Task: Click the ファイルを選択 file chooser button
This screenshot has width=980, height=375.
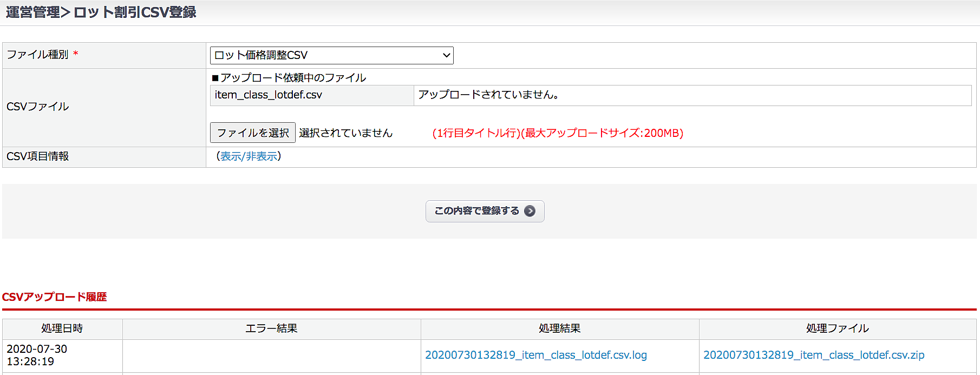Action: [x=252, y=133]
